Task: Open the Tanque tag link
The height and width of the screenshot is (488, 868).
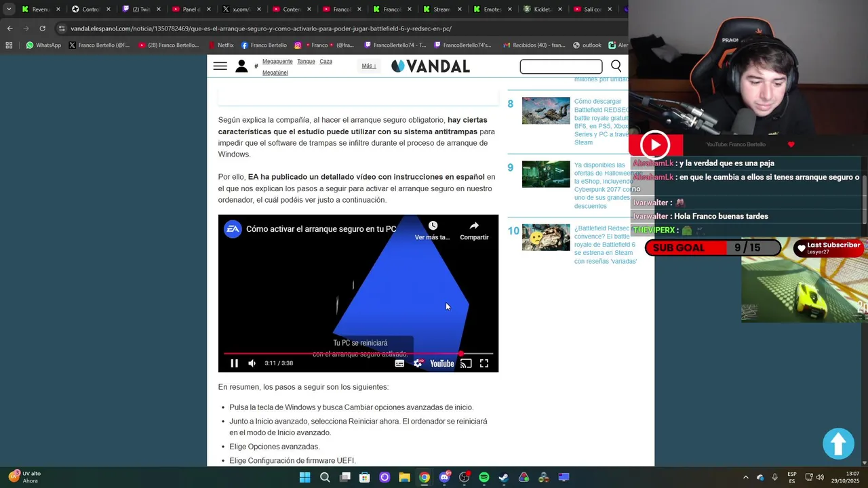Action: click(x=306, y=61)
